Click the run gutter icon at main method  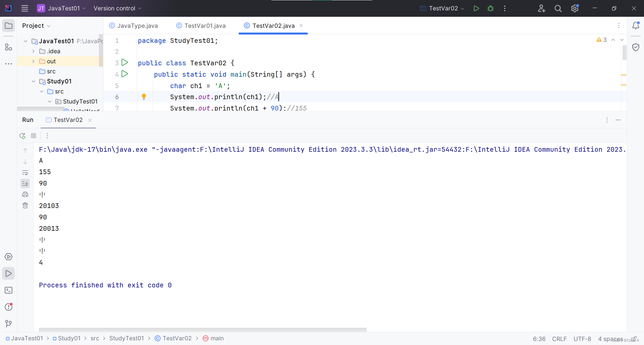[x=125, y=74]
